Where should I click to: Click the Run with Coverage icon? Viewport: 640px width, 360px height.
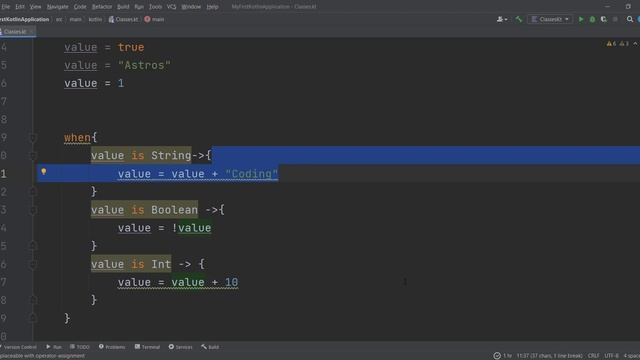[x=604, y=19]
